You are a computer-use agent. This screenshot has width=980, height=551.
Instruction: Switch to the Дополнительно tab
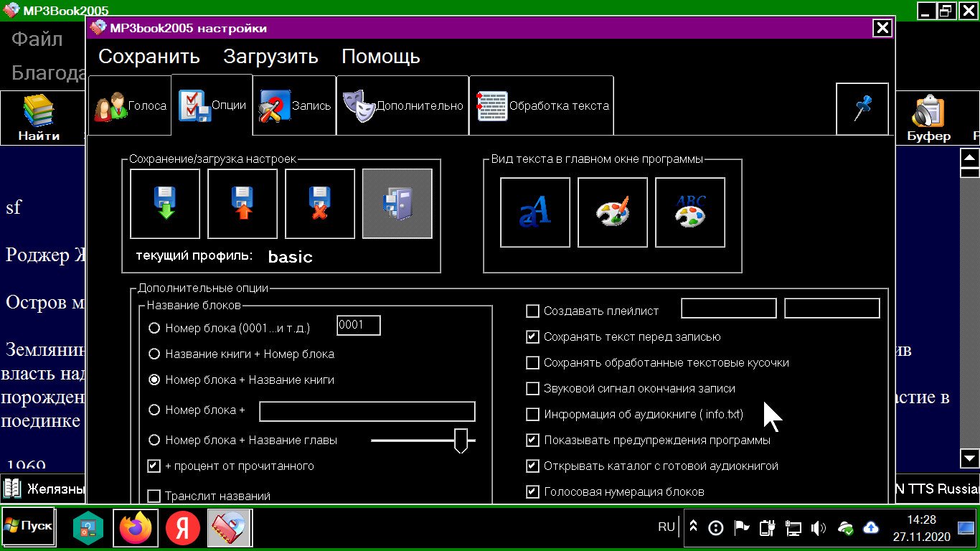402,106
